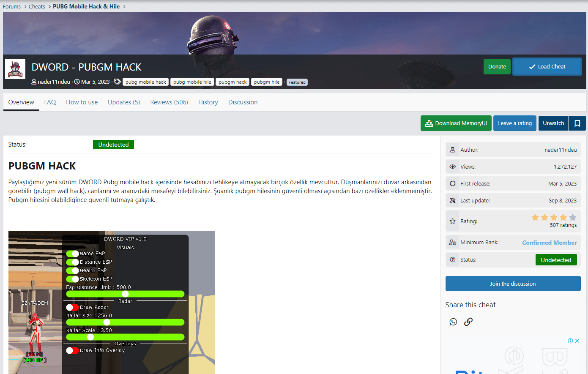Screen dimensions: 588x374
Task: Toggle Skeleton ESP switch
Action: click(73, 279)
